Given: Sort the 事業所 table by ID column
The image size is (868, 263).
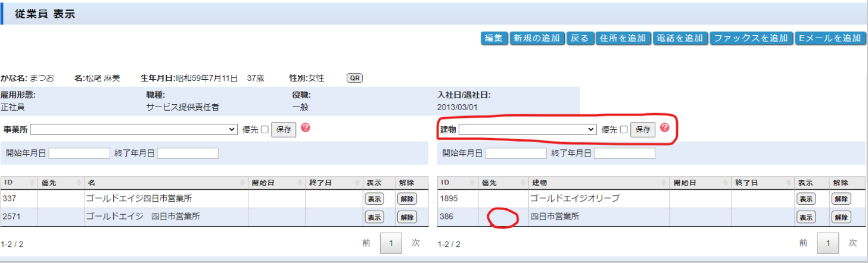Looking at the screenshot, I should tap(19, 183).
